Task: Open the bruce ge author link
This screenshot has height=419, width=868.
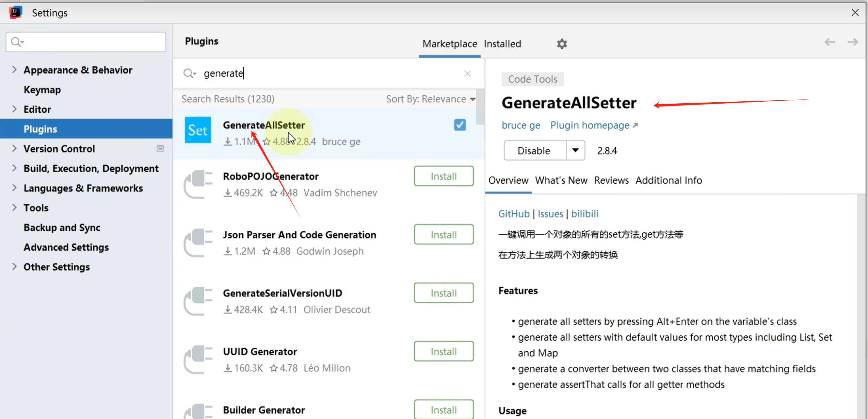Action: pos(521,126)
